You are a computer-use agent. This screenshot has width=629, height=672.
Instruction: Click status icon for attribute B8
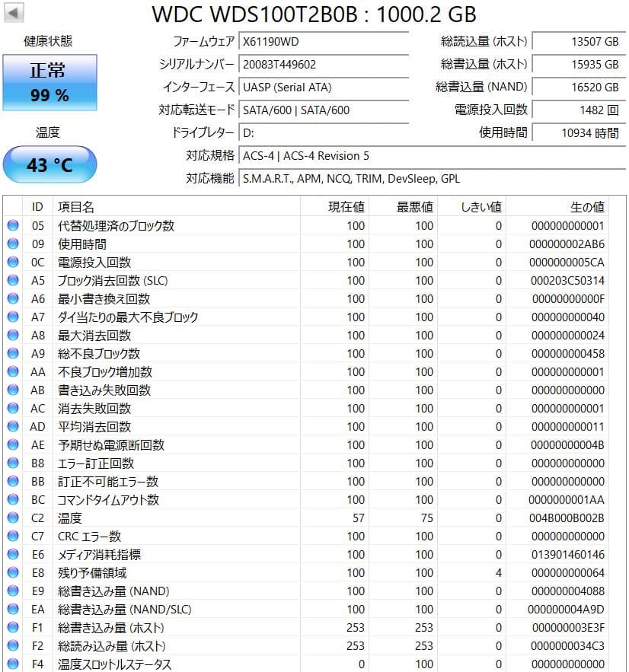(x=13, y=463)
